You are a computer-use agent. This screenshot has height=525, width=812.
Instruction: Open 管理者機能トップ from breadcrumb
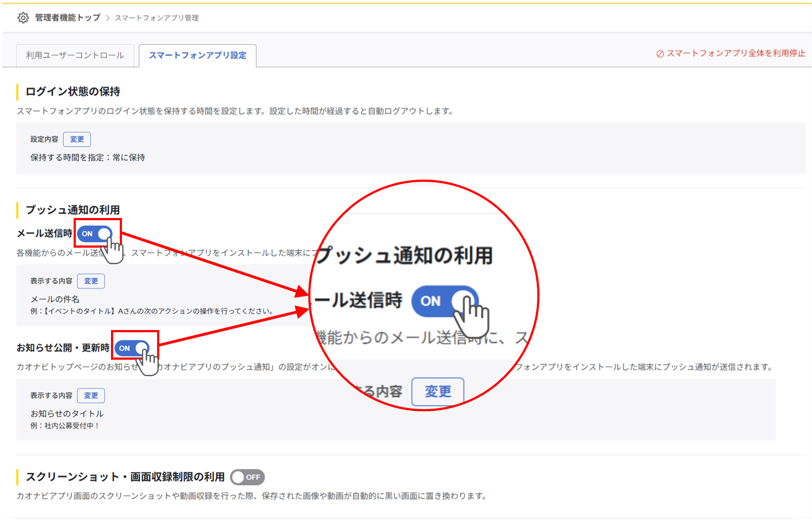click(67, 18)
